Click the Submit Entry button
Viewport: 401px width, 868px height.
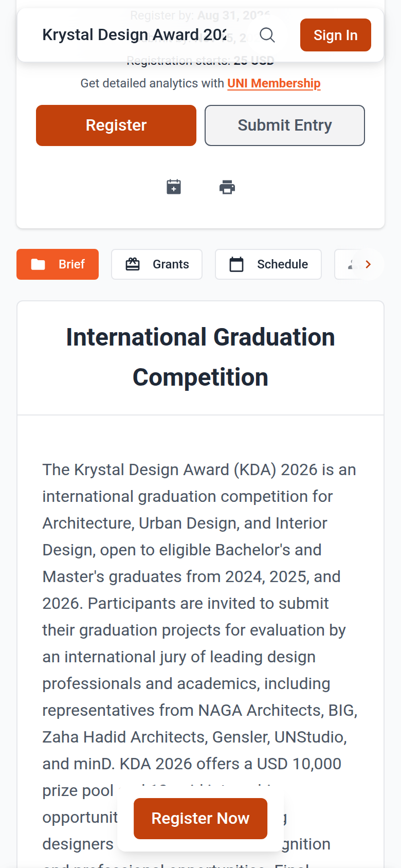pyautogui.click(x=285, y=125)
